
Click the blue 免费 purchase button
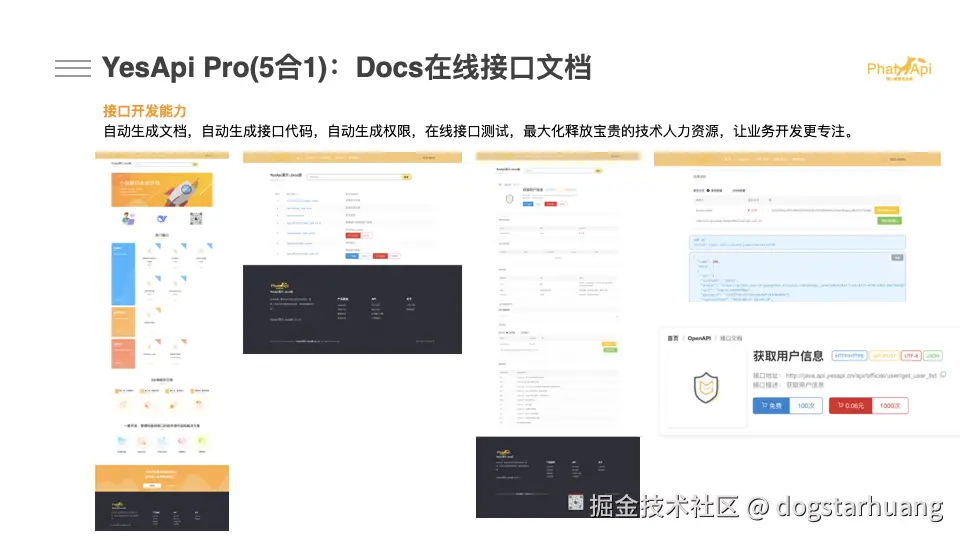pyautogui.click(x=771, y=405)
